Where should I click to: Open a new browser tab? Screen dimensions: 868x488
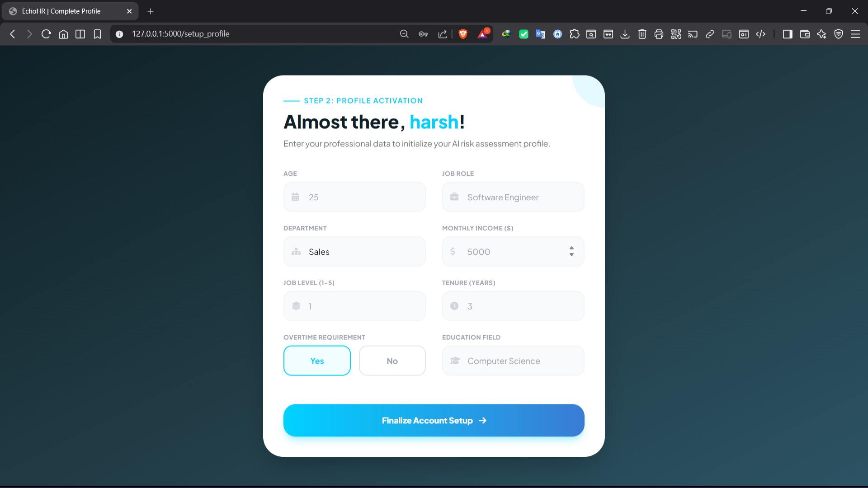151,11
